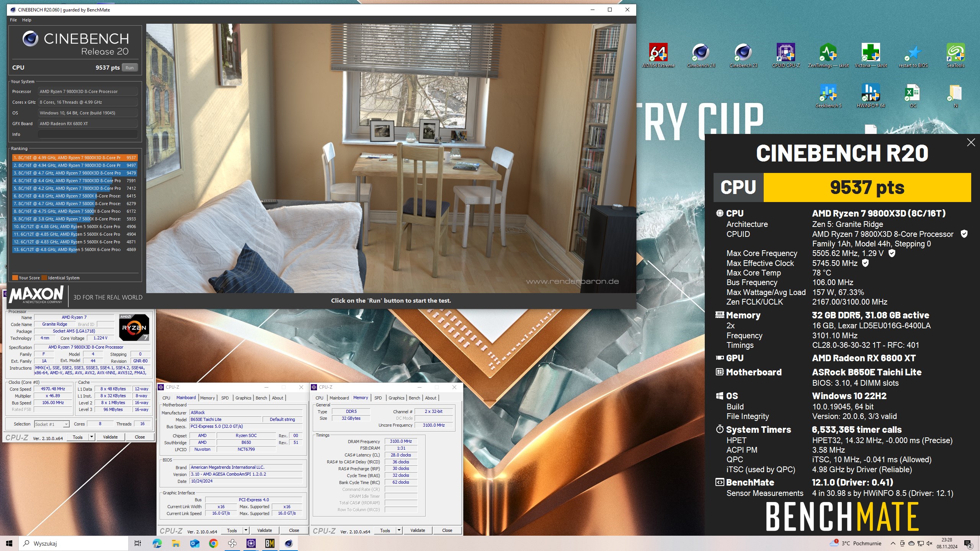Switch to Graphics tab in CPU-Z Mainboard window
980x551 pixels.
[243, 398]
